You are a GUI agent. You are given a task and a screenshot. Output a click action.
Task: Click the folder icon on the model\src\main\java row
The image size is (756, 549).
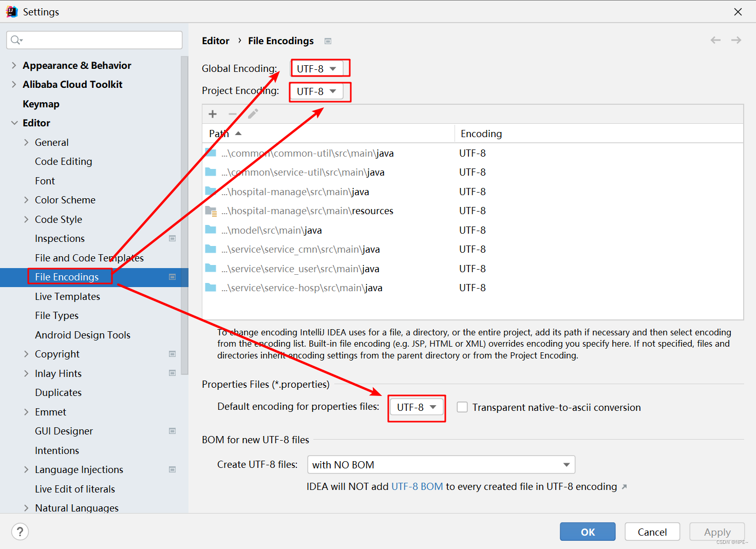(x=211, y=230)
